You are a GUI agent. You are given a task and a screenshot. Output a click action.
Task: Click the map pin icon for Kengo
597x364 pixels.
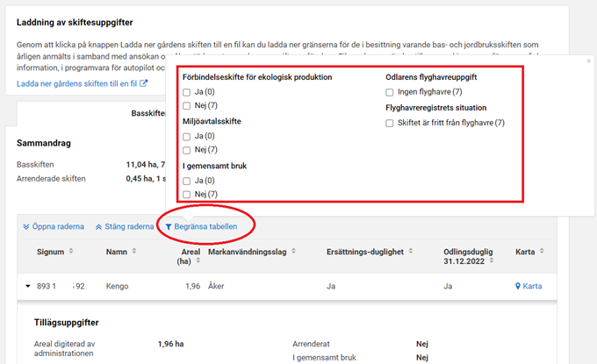[x=517, y=286]
